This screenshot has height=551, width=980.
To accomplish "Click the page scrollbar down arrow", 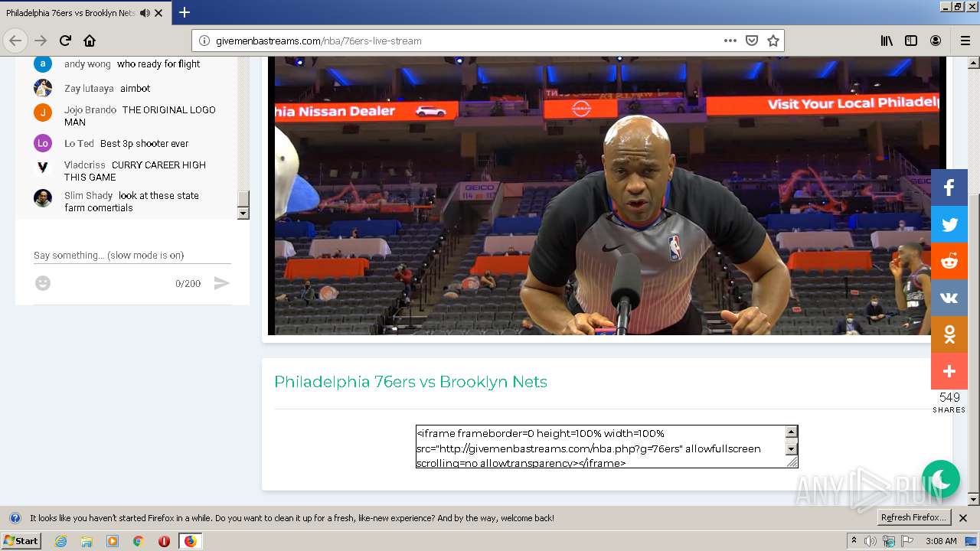I will pyautogui.click(x=974, y=500).
